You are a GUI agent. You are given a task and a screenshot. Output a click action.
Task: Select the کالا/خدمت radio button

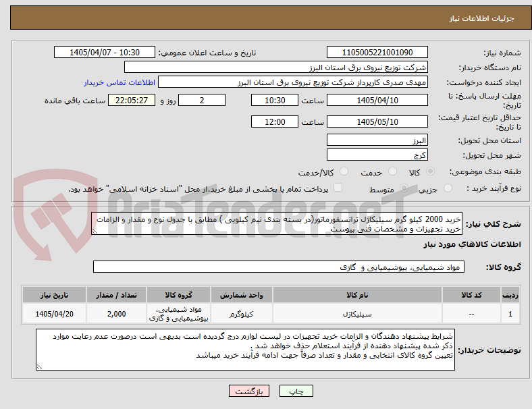(344, 171)
